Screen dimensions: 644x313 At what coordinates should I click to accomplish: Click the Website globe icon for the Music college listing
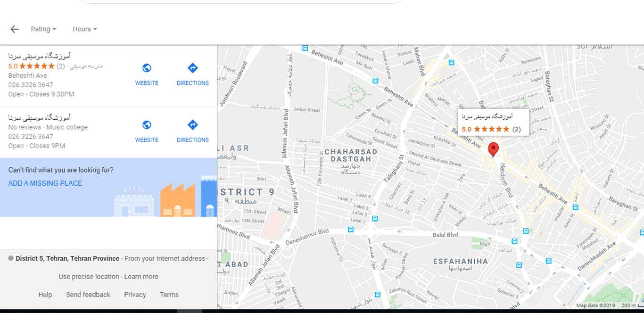tap(147, 125)
